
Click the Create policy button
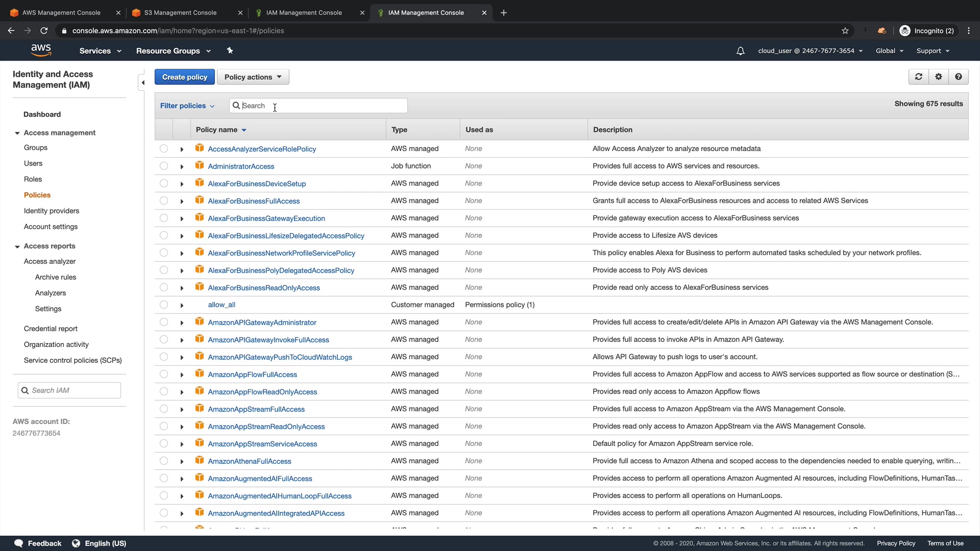click(184, 77)
